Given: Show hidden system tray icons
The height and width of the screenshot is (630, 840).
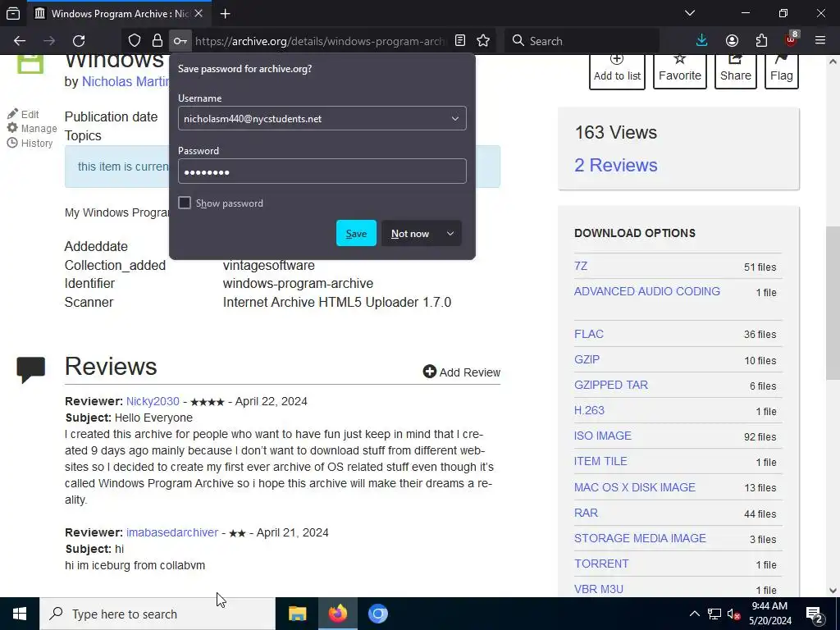Looking at the screenshot, I should 694,614.
